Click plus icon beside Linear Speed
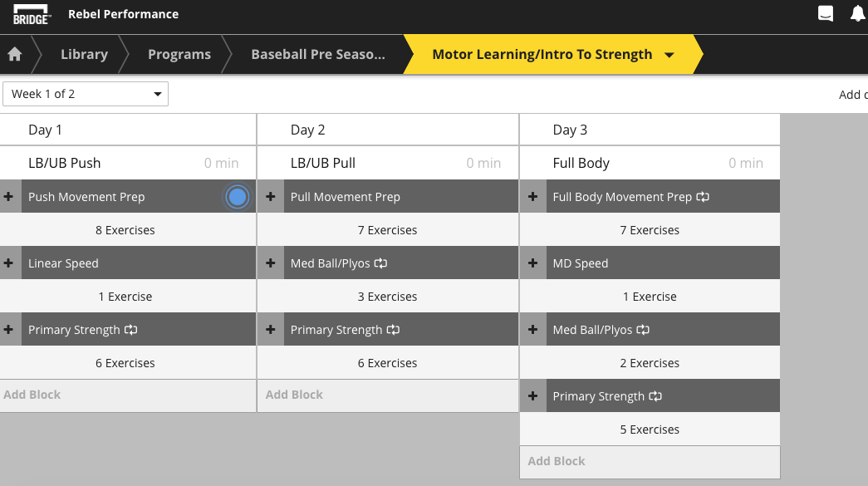Viewport: 868px width, 486px height. (x=9, y=263)
